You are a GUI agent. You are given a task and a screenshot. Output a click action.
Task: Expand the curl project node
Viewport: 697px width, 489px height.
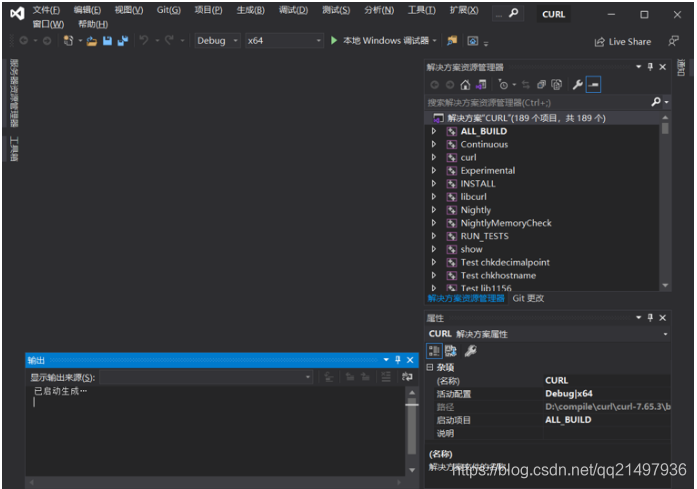click(x=434, y=157)
